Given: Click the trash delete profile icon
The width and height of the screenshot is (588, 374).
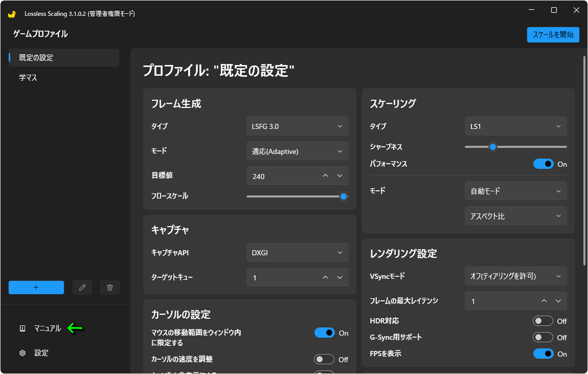Looking at the screenshot, I should 110,288.
